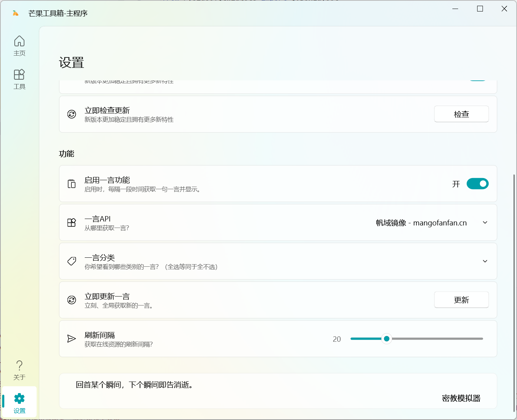Click the 更新 button to refresh quote

tap(461, 300)
